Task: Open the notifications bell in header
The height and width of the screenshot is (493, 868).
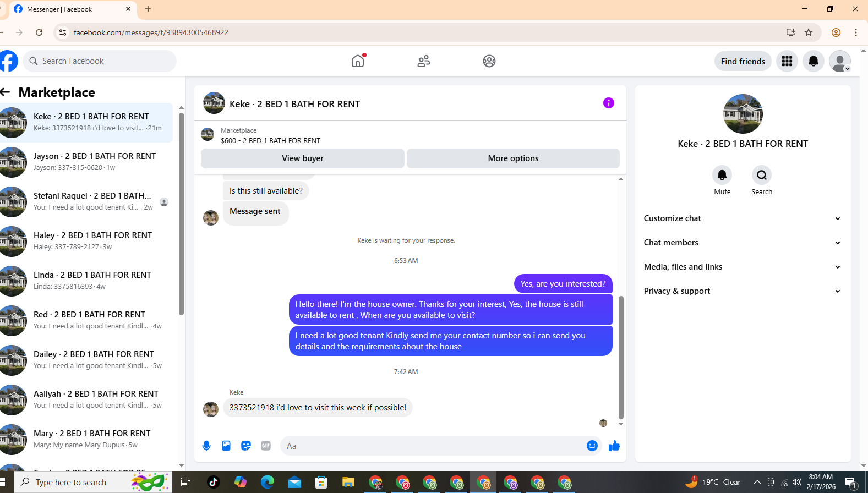Action: (x=814, y=61)
